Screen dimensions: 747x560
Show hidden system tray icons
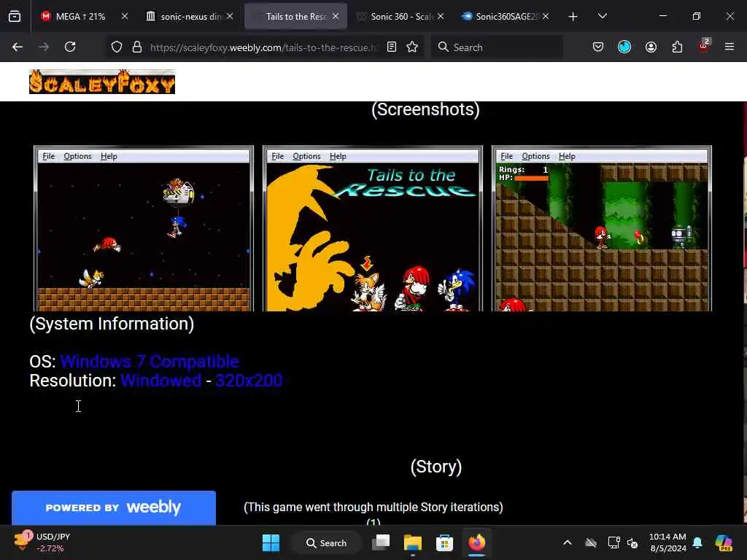tap(567, 542)
